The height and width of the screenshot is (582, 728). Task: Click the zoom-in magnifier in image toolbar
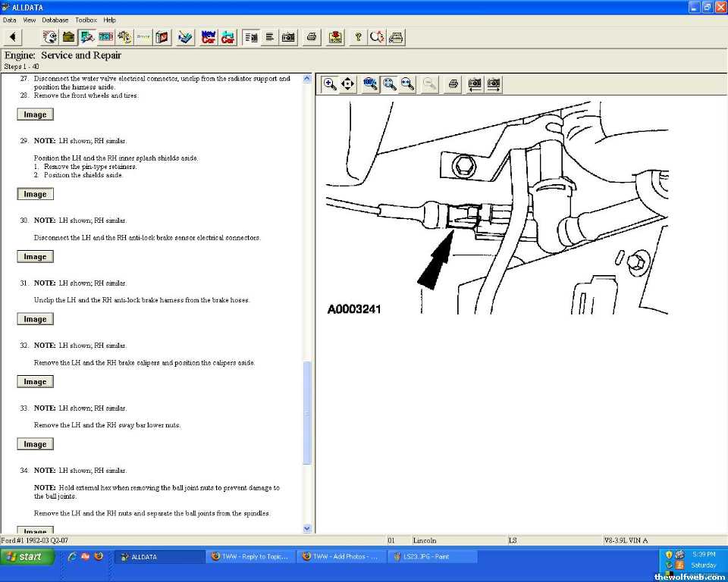click(330, 84)
